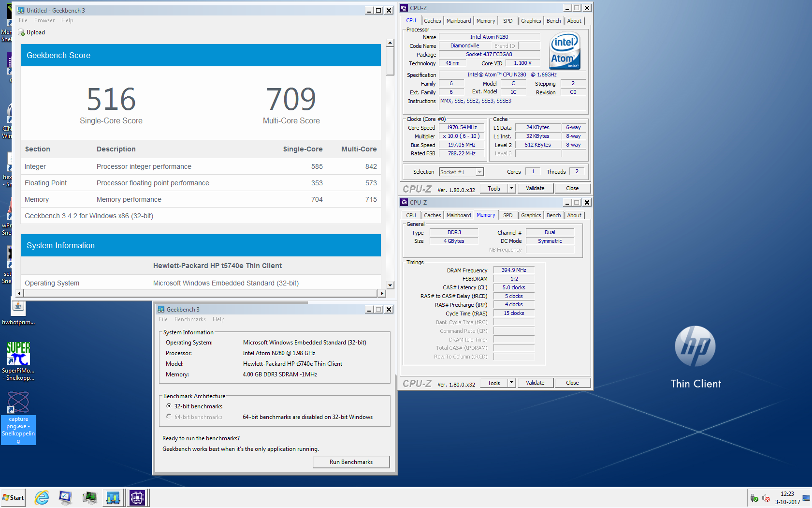The image size is (812, 508).
Task: Click Run Benchmarks button
Action: (351, 462)
